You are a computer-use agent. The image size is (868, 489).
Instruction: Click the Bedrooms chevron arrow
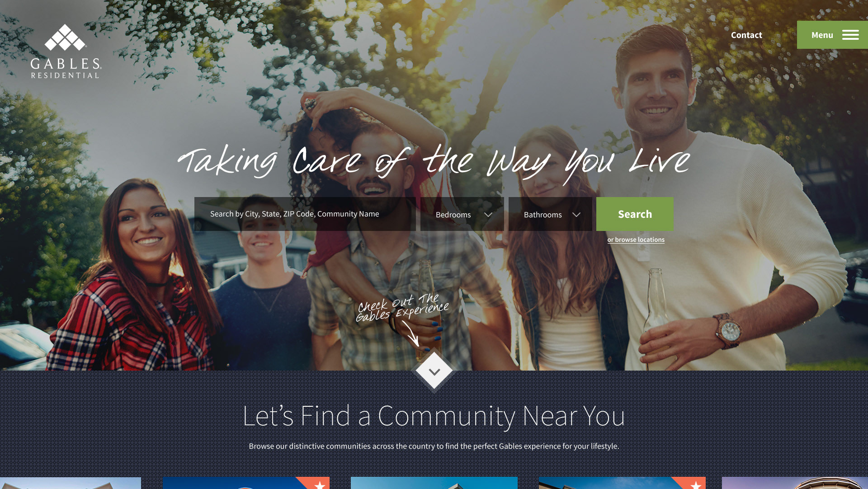point(488,215)
